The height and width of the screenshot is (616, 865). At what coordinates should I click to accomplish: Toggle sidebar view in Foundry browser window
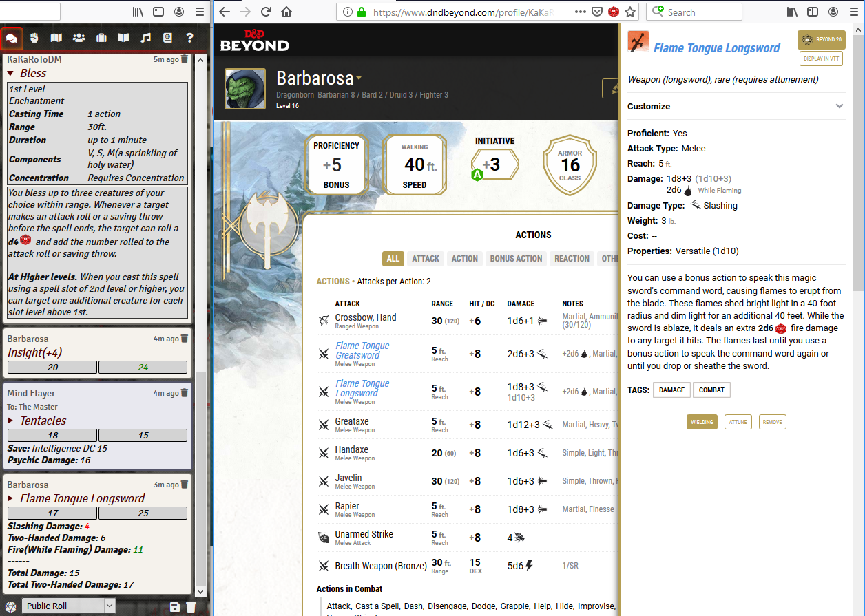click(x=158, y=12)
